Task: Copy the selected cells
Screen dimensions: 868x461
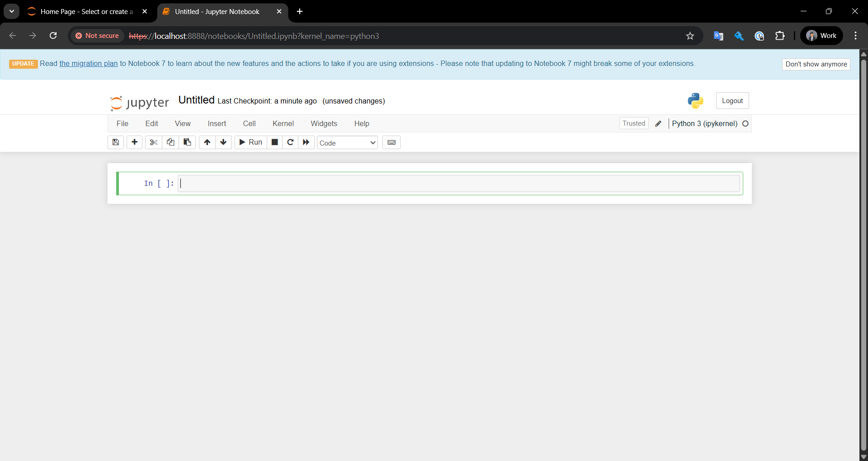Action: [170, 142]
